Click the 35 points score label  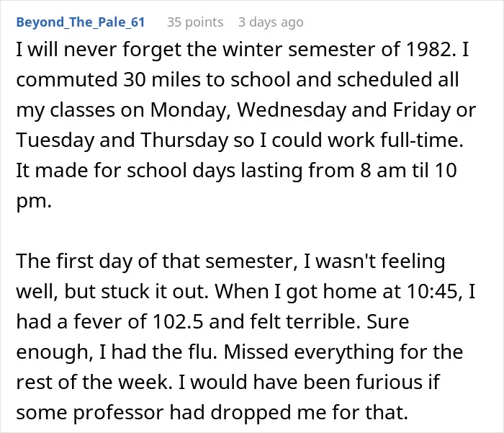pyautogui.click(x=195, y=22)
